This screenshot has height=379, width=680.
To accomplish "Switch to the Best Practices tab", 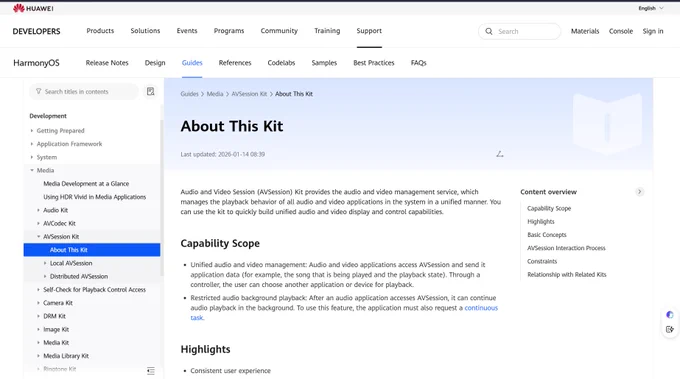I will (x=374, y=63).
